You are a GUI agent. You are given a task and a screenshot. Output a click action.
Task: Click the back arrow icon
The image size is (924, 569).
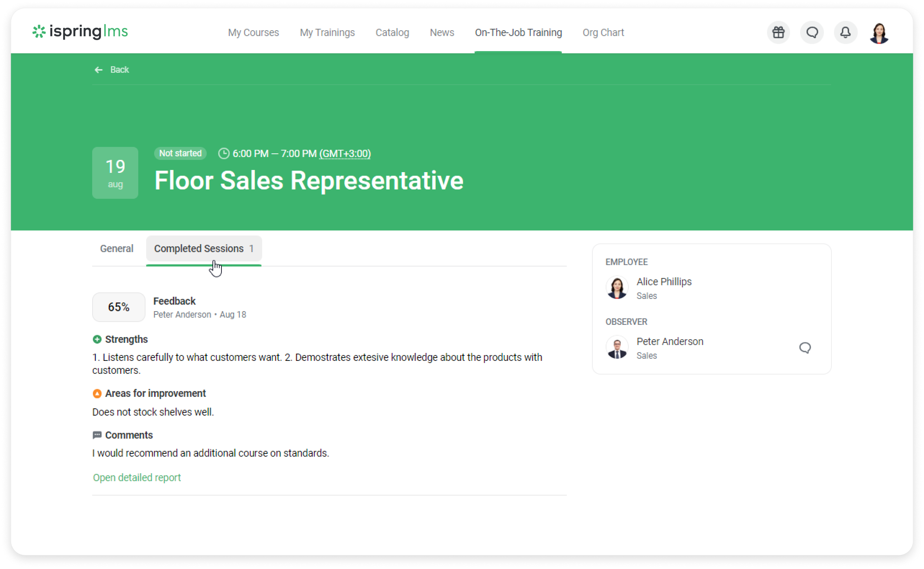(98, 70)
